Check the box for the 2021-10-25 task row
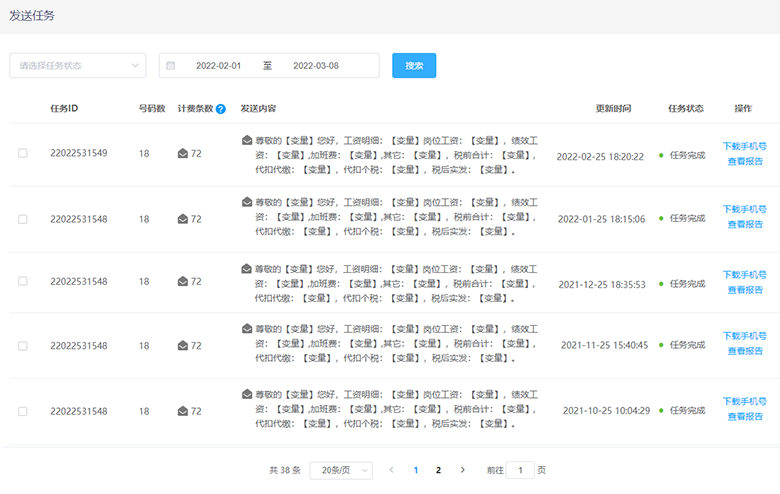The width and height of the screenshot is (780, 494). pyautogui.click(x=23, y=411)
